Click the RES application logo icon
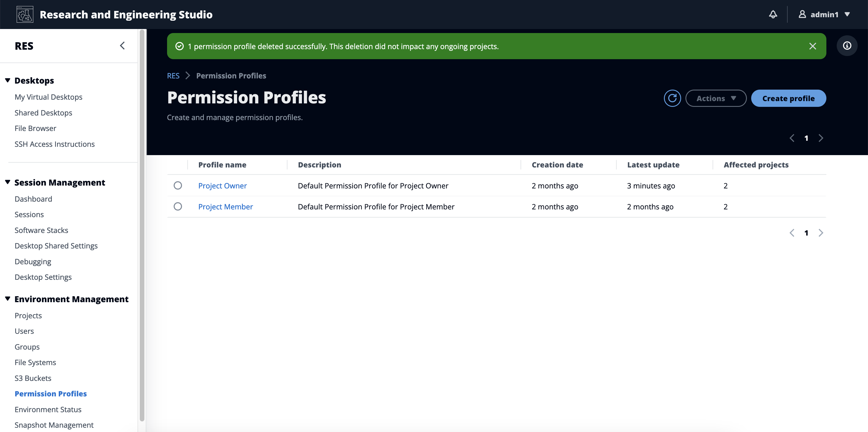868x432 pixels. (x=25, y=14)
